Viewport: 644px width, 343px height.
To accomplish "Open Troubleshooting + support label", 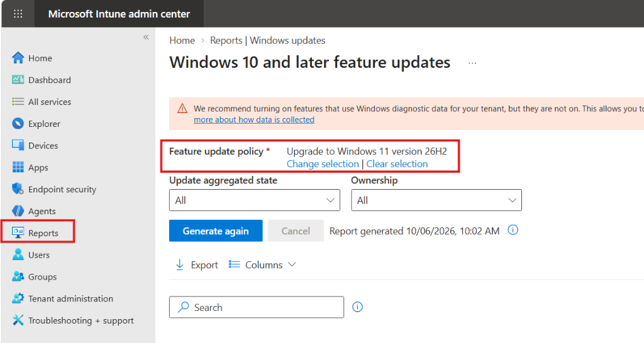I will click(81, 320).
